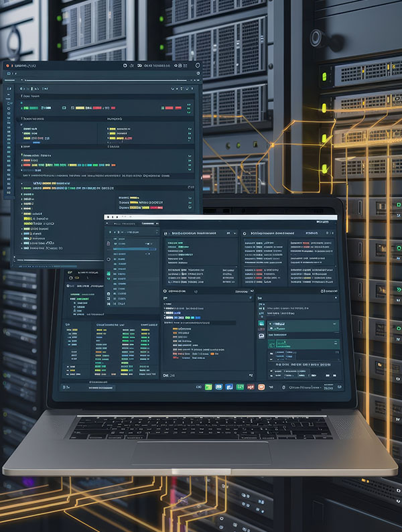Viewport: 402px width, 532px height.
Task: Click the green taskbar app icon
Action: [x=208, y=387]
